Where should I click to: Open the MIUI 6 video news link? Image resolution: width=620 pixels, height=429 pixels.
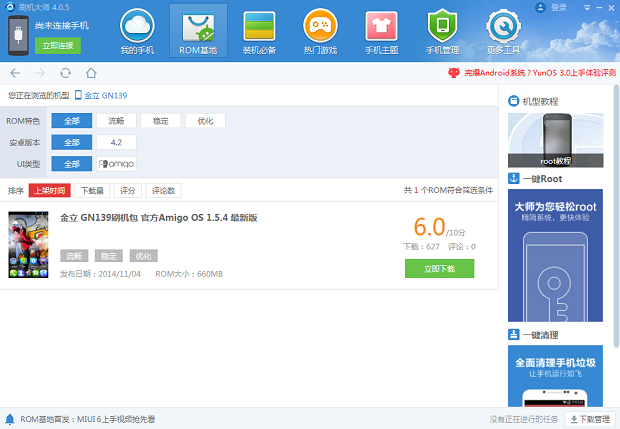pyautogui.click(x=88, y=419)
